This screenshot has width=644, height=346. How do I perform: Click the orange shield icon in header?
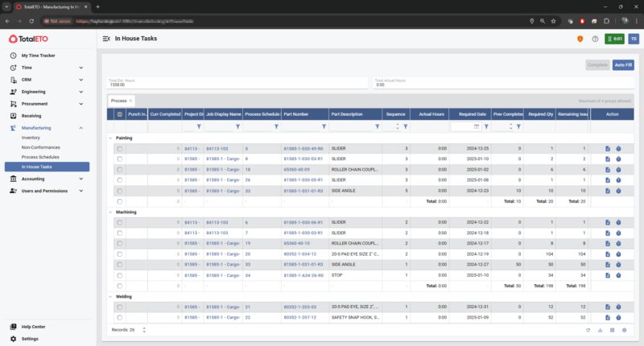click(x=580, y=39)
